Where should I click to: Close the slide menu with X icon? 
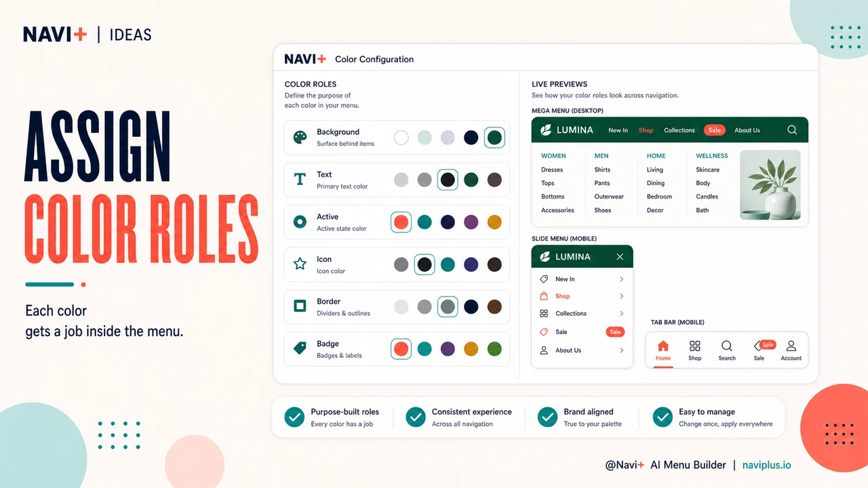tap(620, 257)
